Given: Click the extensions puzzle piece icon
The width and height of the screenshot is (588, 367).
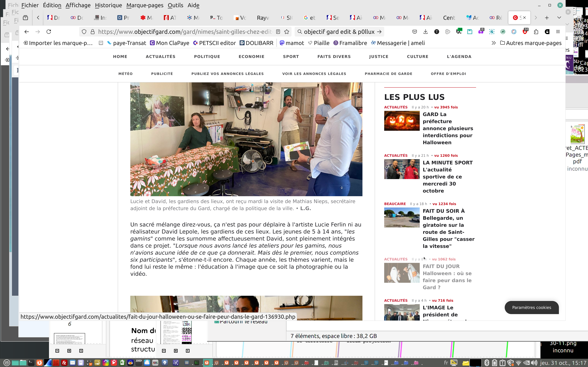Looking at the screenshot, I should click(x=536, y=32).
